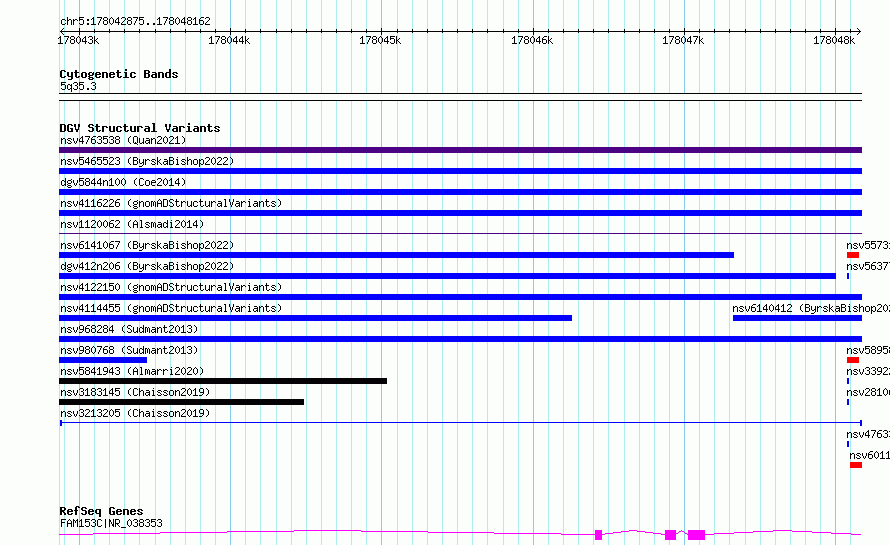Viewport: 890px width, 545px height.
Task: Click the 178043k ruler tick label
Action: tap(78, 40)
